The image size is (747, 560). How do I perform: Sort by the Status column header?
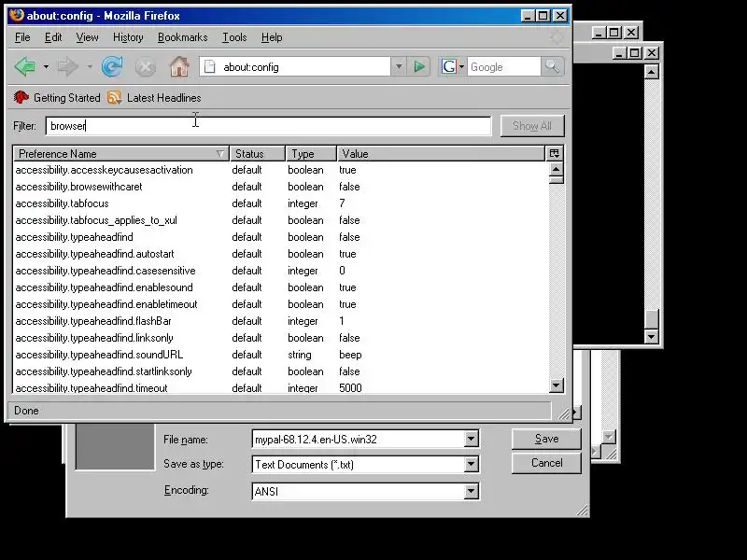pos(258,153)
